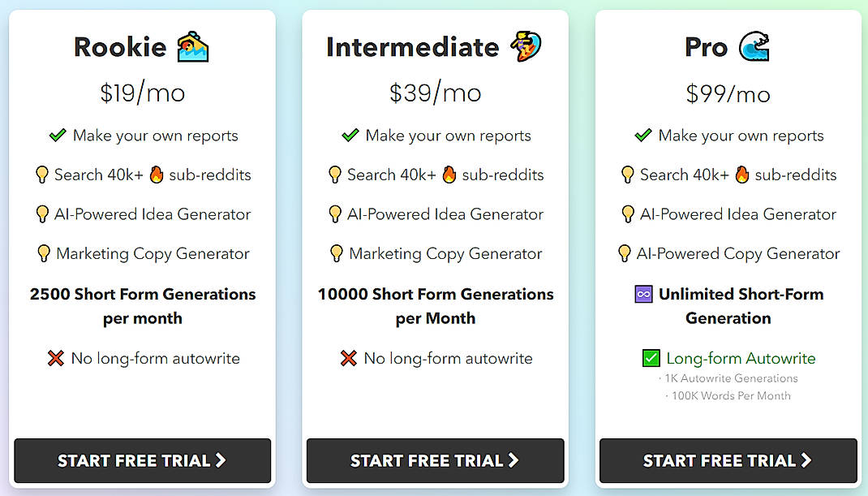Start free trial for the Rookie plan

142,460
